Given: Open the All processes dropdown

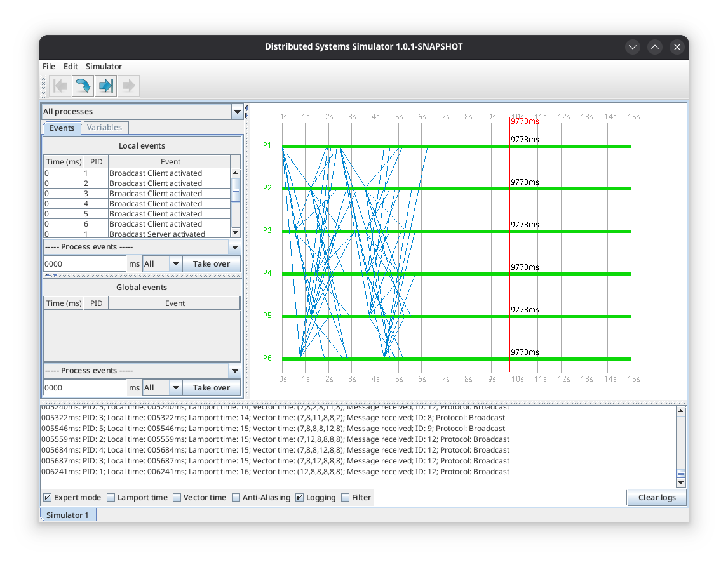Looking at the screenshot, I should tap(237, 112).
